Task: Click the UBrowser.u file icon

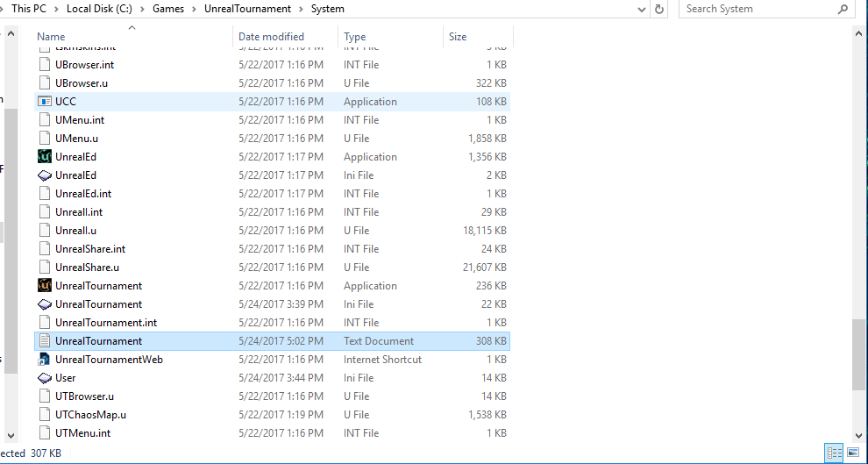Action: (45, 83)
